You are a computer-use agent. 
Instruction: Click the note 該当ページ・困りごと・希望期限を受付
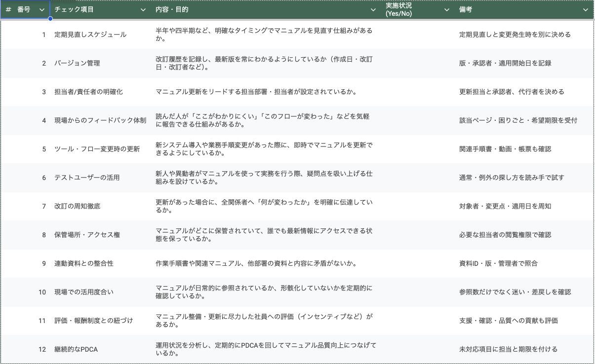pyautogui.click(x=518, y=120)
